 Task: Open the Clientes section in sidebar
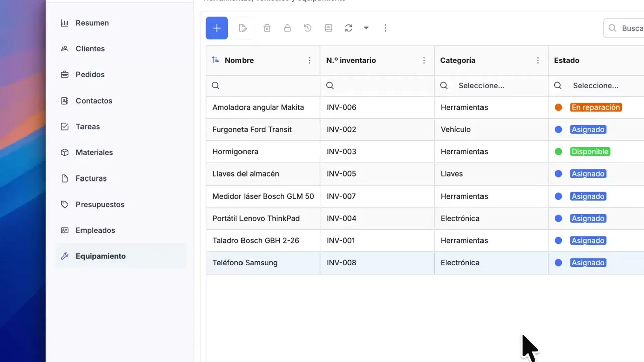tap(90, 49)
